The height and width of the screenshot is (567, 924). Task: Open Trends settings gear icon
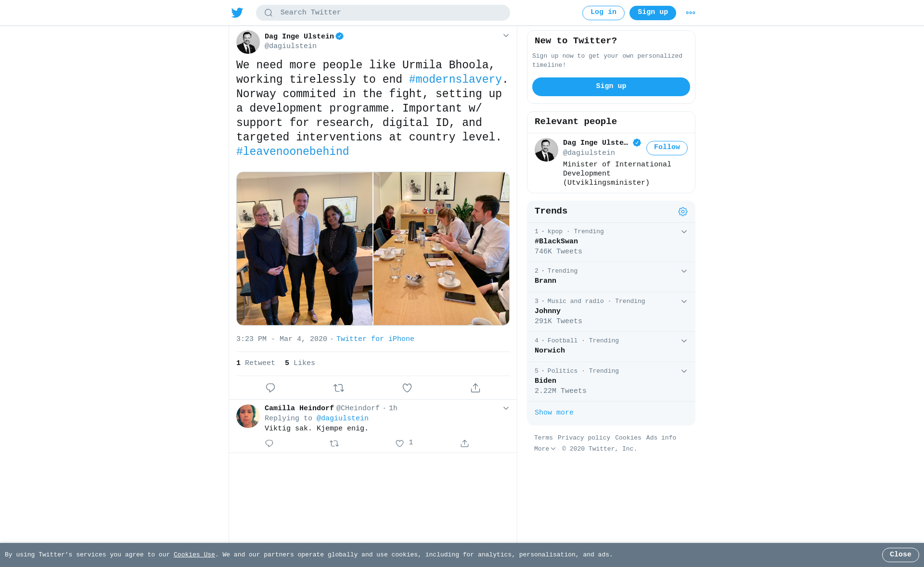(x=683, y=212)
